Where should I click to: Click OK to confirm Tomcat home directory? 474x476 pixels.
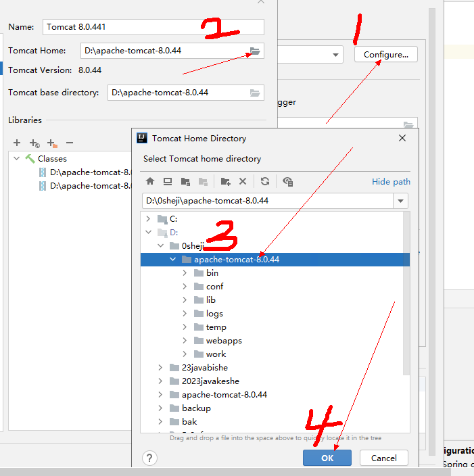(x=327, y=458)
